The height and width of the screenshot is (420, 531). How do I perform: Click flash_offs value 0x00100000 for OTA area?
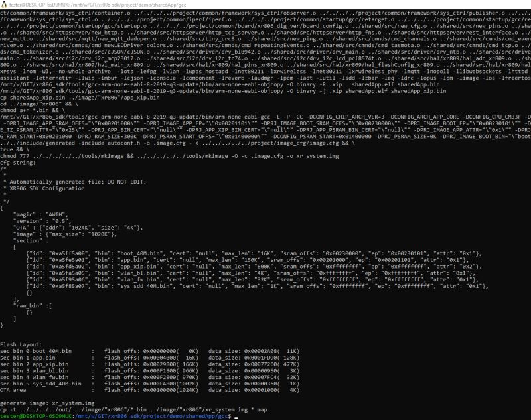pyautogui.click(x=159, y=390)
